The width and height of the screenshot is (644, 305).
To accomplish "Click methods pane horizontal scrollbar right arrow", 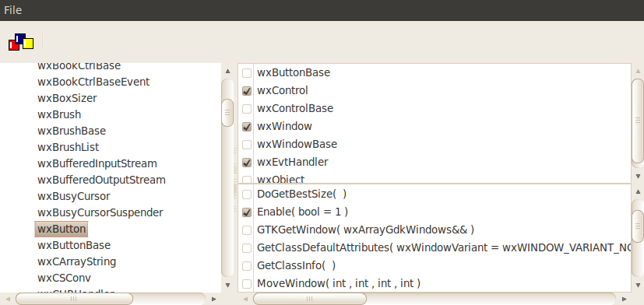I will [x=625, y=299].
